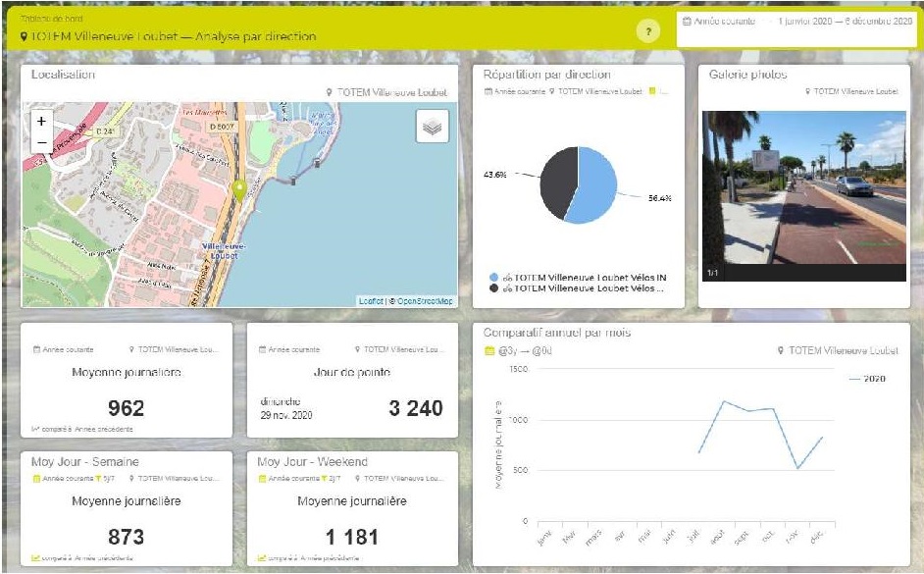Open the map layers selector
Viewport: 924px width, 574px height.
click(432, 127)
